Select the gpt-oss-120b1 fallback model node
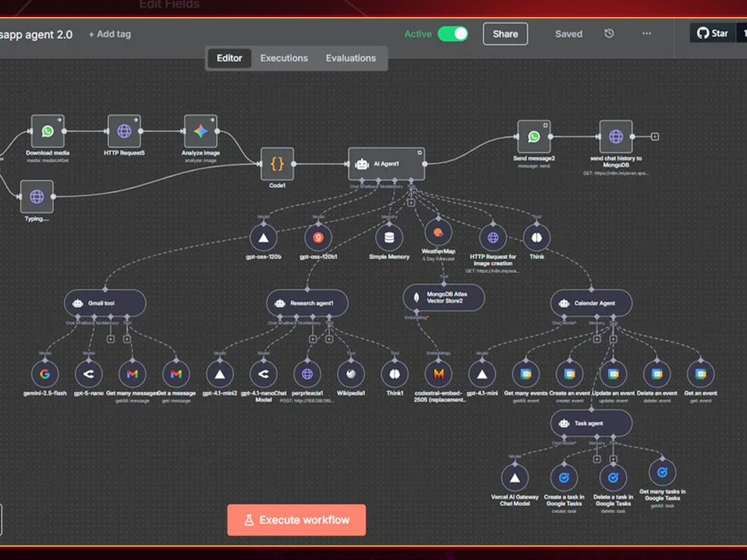This screenshot has height=560, width=747. pyautogui.click(x=318, y=237)
